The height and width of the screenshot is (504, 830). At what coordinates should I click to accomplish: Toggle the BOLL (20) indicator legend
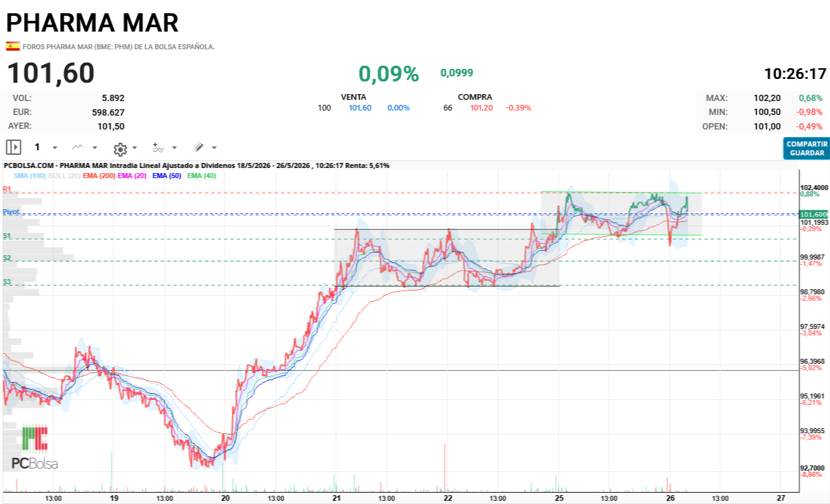coord(64,176)
